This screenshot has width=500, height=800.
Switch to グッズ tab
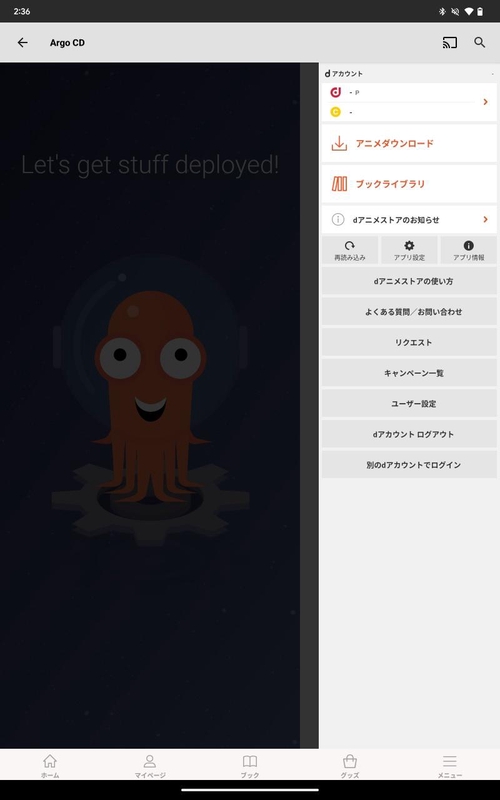click(350, 766)
